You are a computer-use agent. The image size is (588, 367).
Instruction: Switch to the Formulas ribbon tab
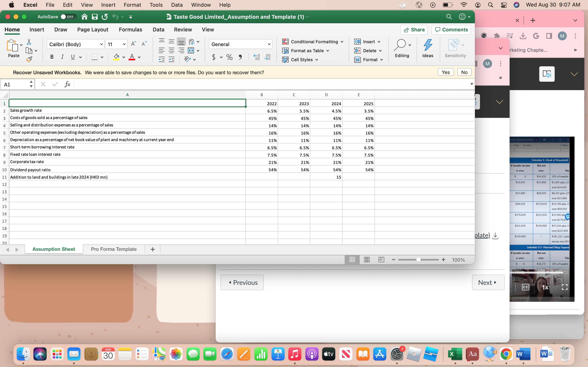click(130, 29)
